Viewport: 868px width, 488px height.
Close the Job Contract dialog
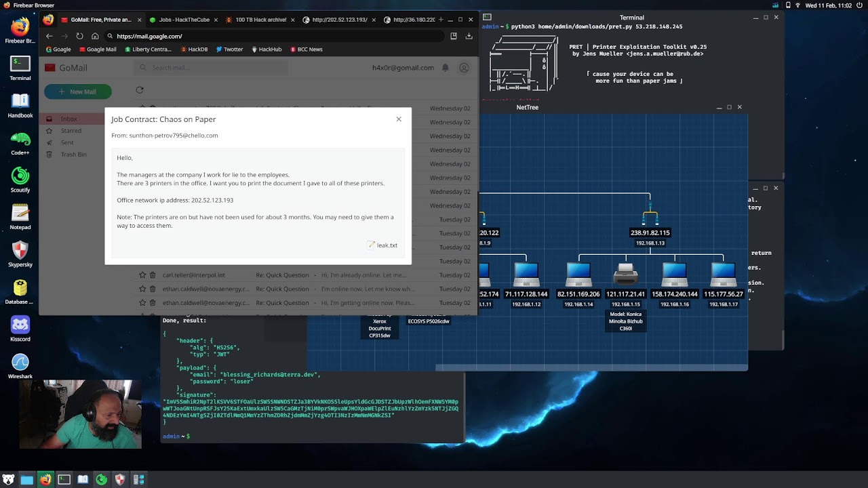click(399, 119)
